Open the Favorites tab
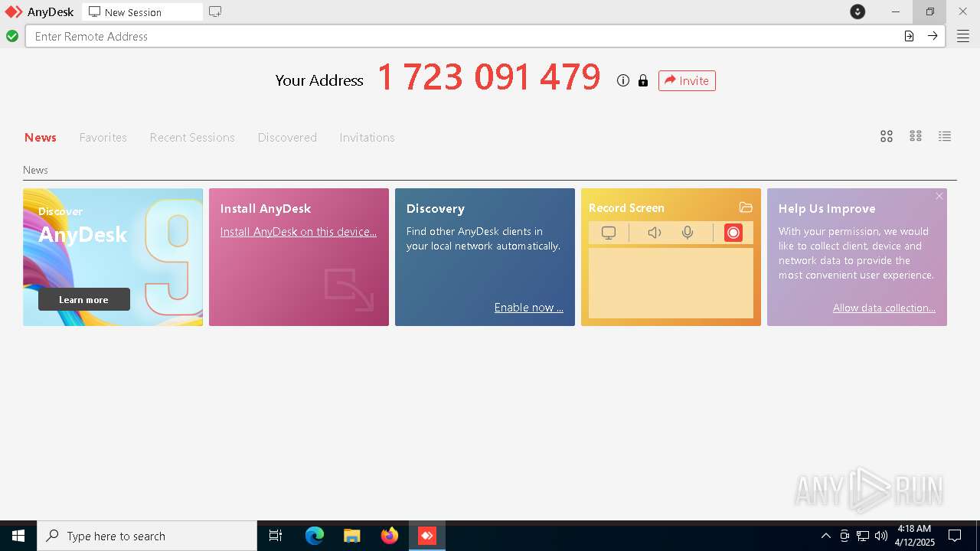 coord(103,138)
